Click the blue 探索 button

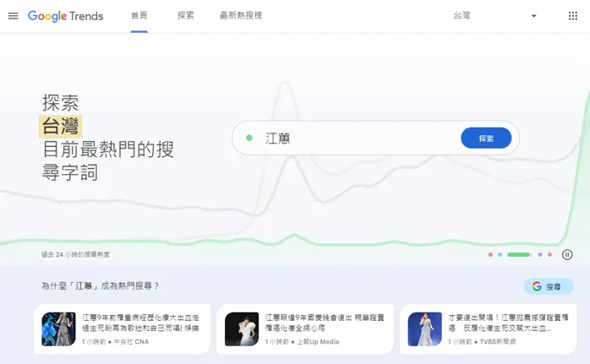click(486, 138)
